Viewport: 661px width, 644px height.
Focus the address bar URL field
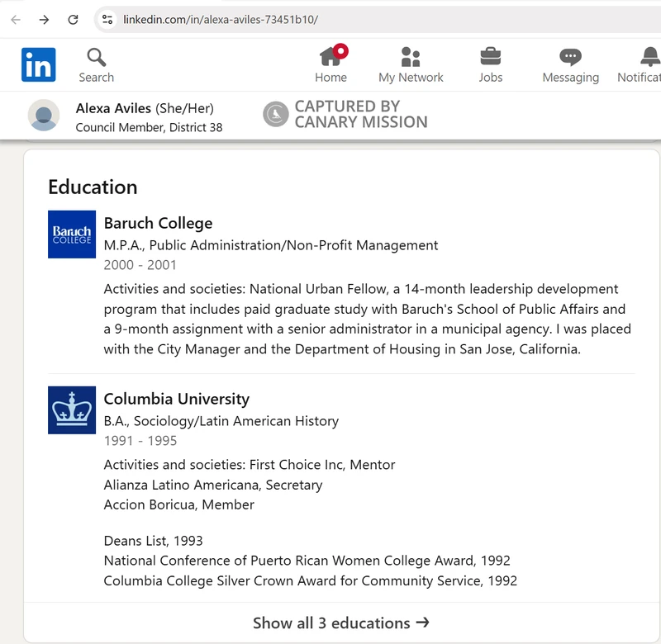point(330,20)
